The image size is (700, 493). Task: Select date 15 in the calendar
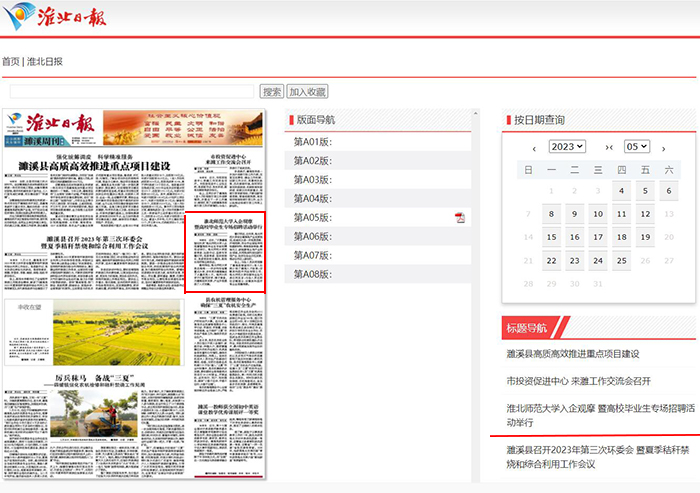551,238
